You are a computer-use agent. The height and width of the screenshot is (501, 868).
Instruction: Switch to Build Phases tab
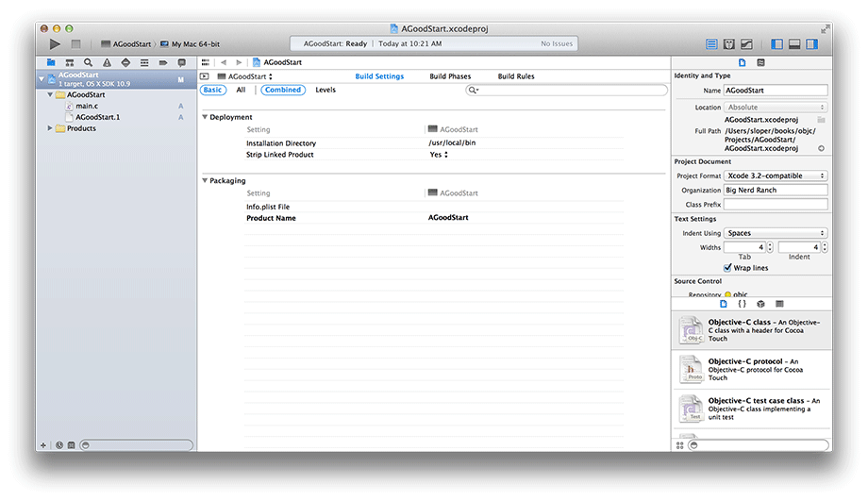[450, 76]
